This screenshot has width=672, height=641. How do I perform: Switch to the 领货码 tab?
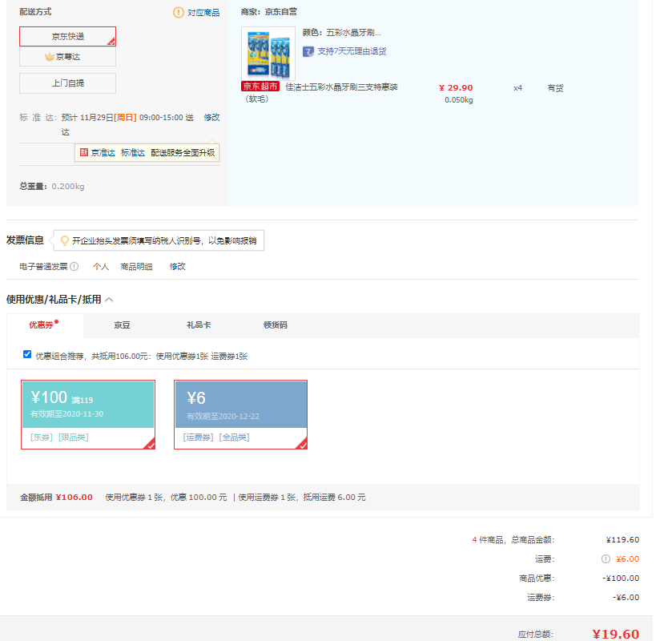tap(276, 325)
